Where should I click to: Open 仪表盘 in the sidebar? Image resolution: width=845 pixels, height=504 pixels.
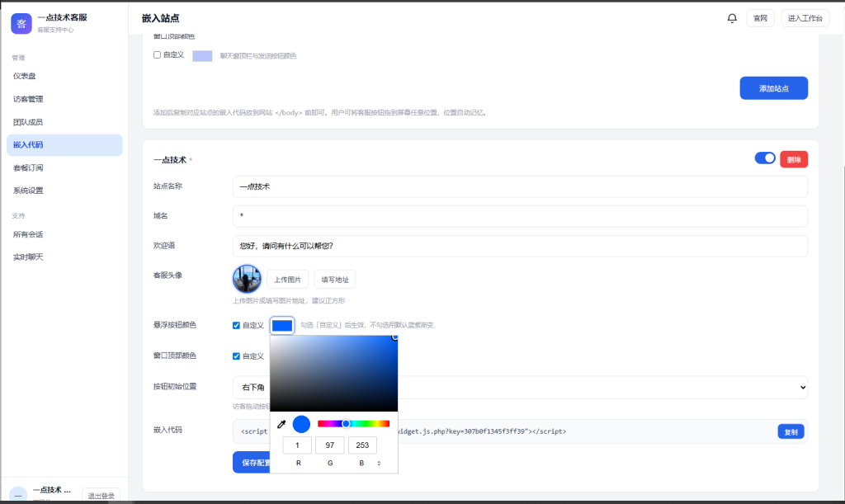(x=64, y=76)
